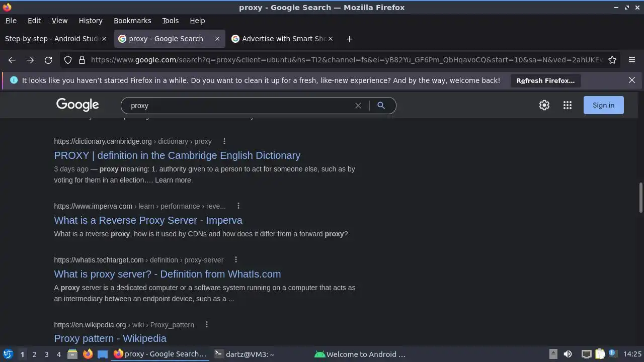Open the Cambridge English Dictionary PROXY link
The image size is (644, 362).
tap(177, 155)
